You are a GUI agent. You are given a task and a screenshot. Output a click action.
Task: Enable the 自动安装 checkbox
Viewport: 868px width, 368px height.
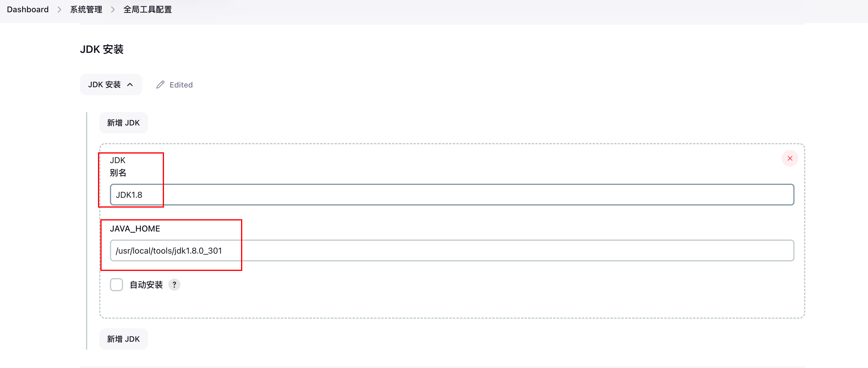click(116, 285)
